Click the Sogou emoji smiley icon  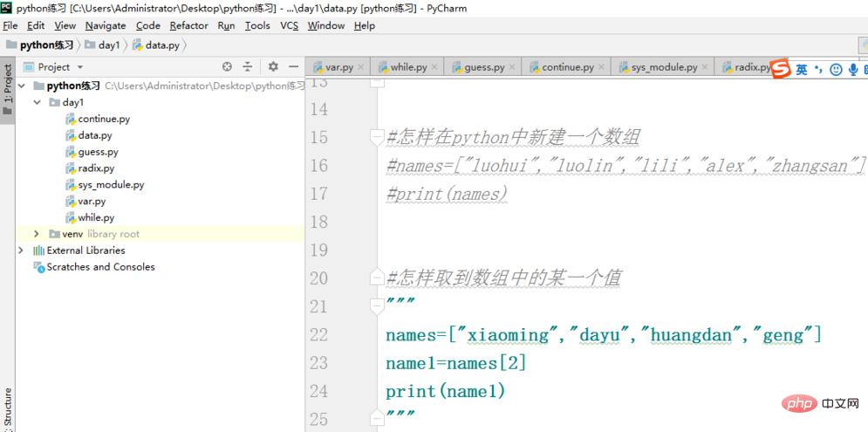837,69
